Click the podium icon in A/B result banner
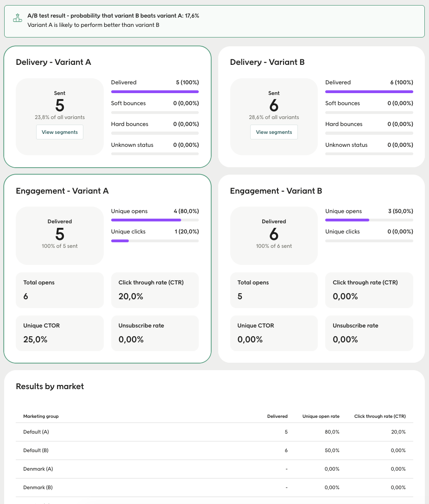429x504 pixels. pos(18,18)
